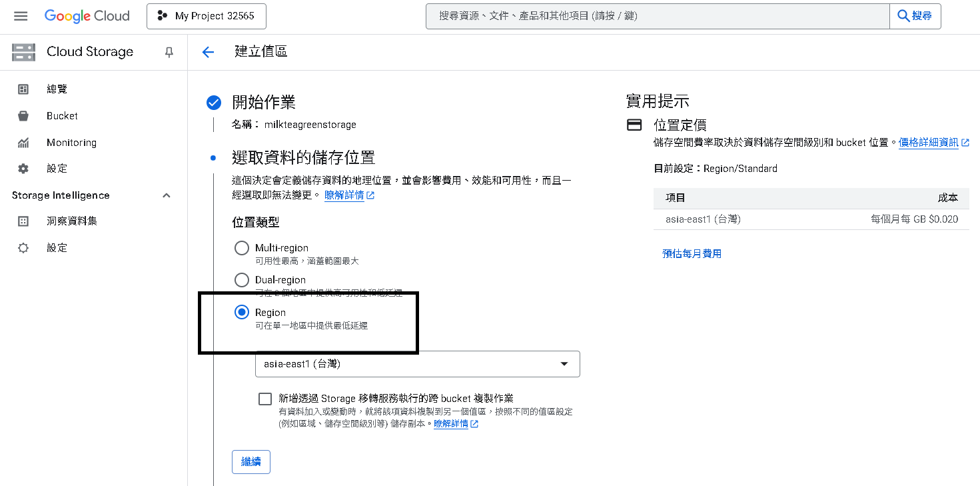The width and height of the screenshot is (980, 486).
Task: Open the 價格詳細資訊 link
Action: tap(929, 143)
